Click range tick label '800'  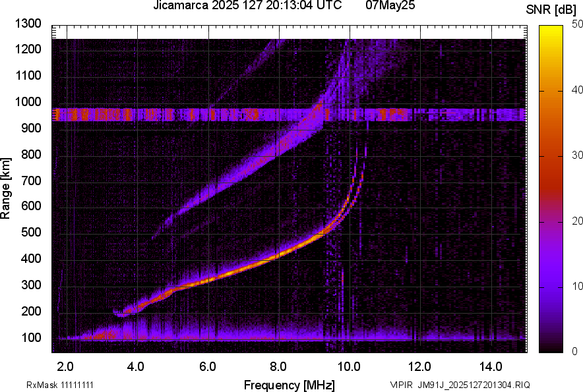(31, 154)
